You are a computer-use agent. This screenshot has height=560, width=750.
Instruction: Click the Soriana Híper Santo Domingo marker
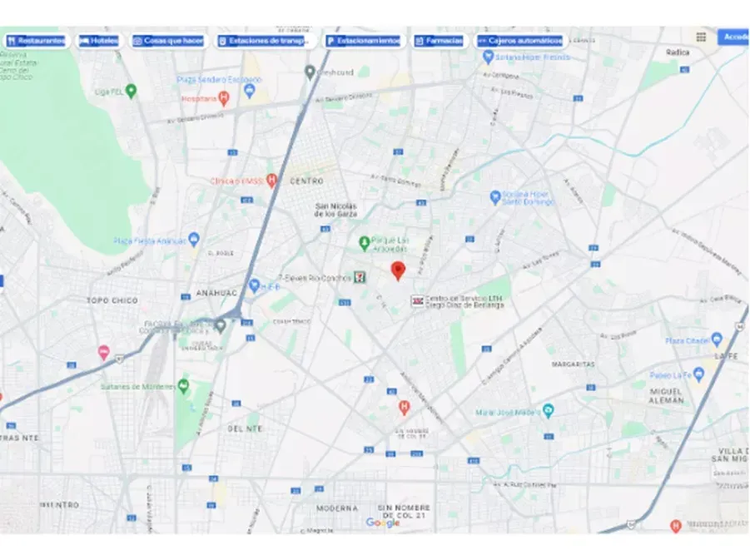coord(495,197)
